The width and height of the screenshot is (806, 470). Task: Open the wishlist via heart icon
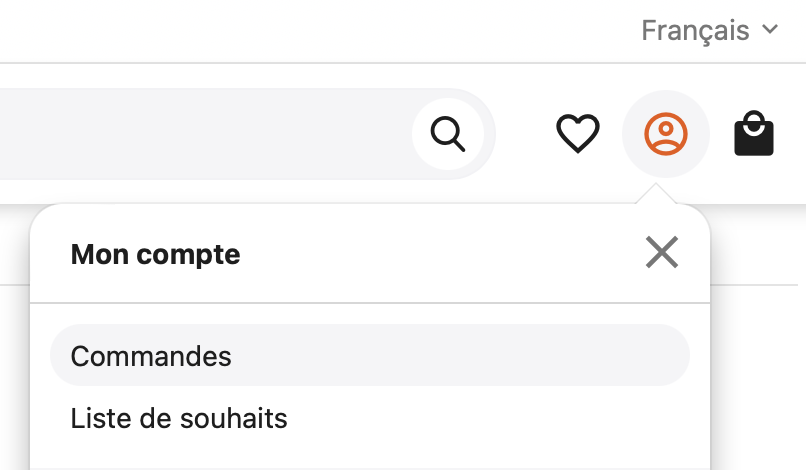tap(578, 134)
